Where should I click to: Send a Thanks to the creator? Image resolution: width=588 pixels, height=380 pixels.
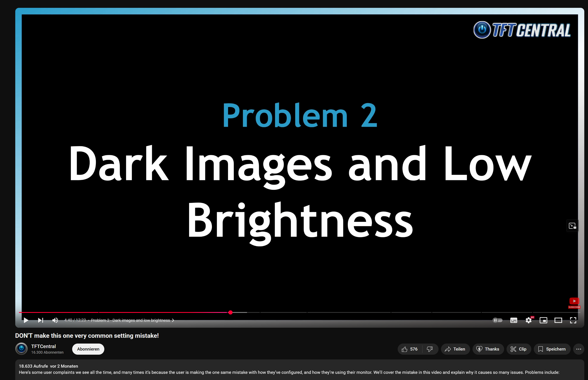(x=488, y=349)
